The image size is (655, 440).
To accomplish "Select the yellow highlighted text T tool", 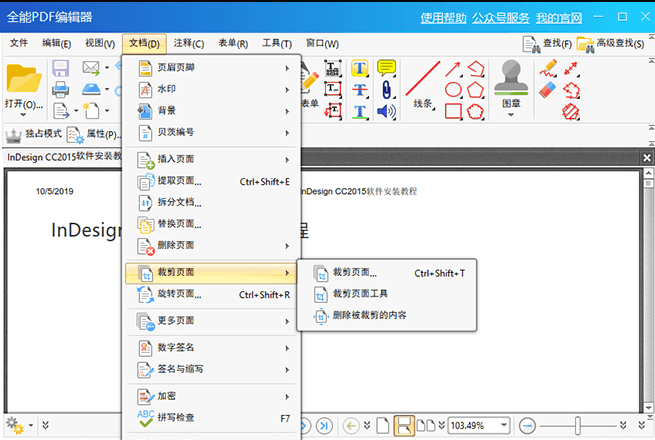I will [359, 68].
